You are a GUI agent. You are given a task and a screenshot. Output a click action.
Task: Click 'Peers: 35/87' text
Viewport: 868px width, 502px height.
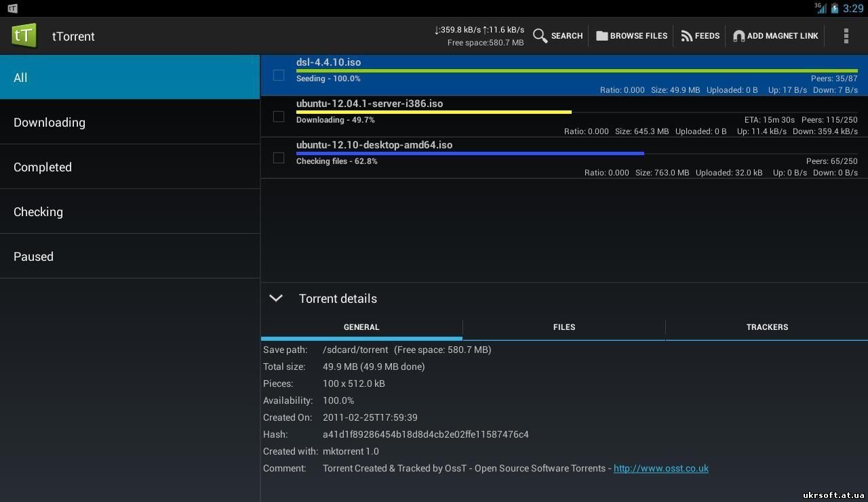pyautogui.click(x=834, y=79)
